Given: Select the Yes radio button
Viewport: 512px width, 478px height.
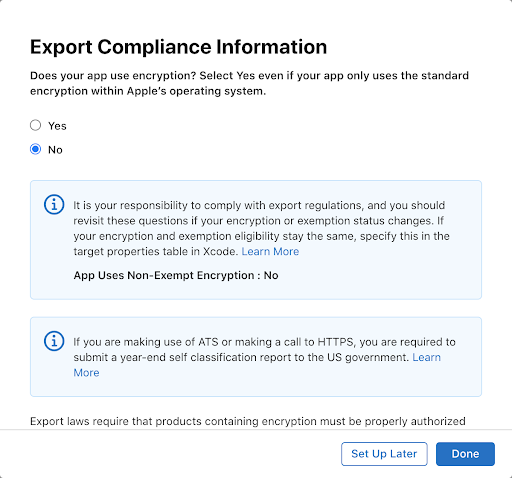Looking at the screenshot, I should [35, 125].
